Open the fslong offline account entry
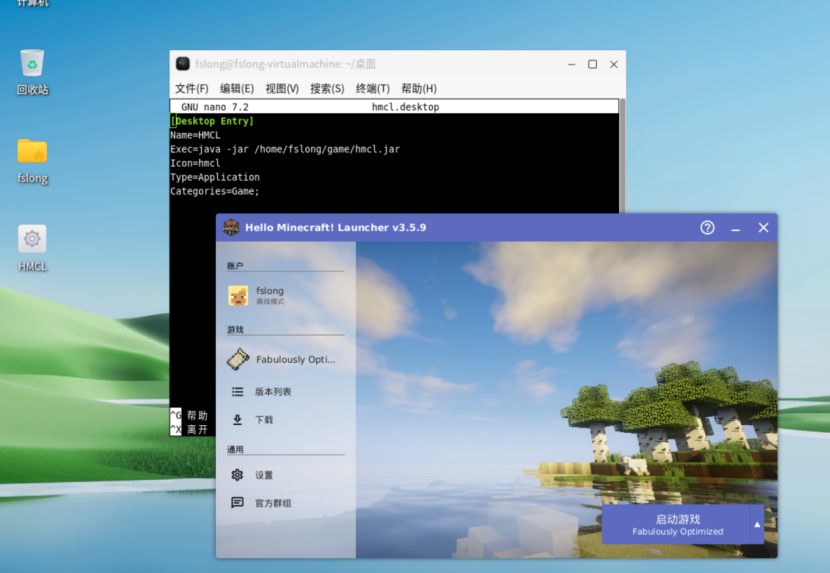Viewport: 830px width, 573px height. click(x=286, y=296)
